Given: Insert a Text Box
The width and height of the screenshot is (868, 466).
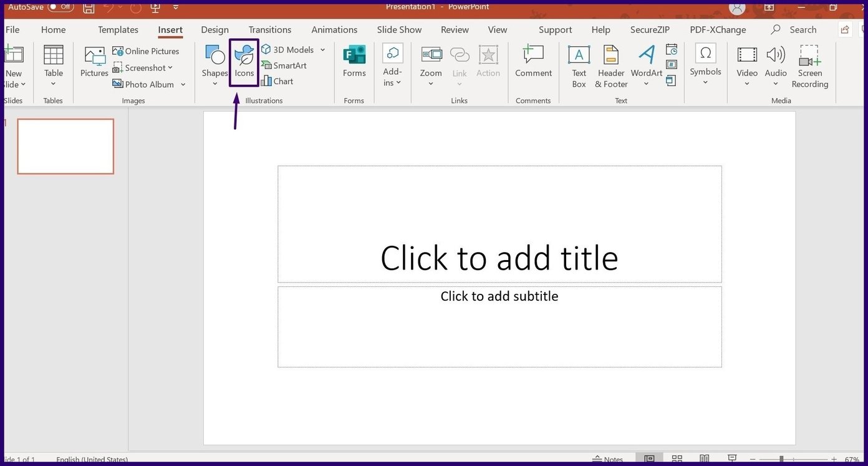Looking at the screenshot, I should pos(579,66).
